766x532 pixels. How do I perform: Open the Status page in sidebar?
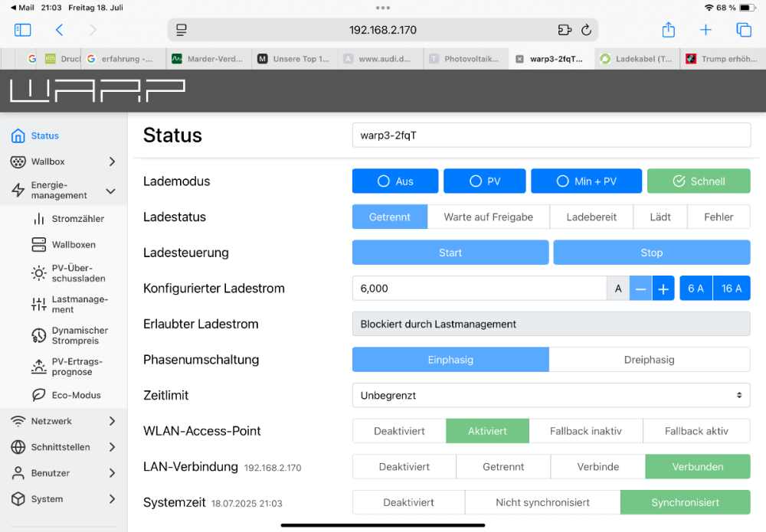click(x=44, y=135)
